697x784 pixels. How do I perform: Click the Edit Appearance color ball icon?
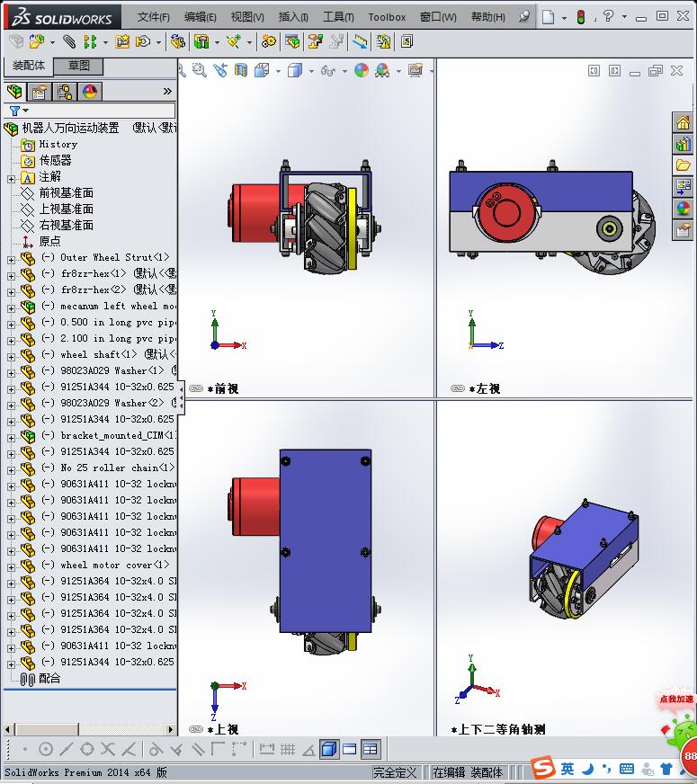point(362,70)
